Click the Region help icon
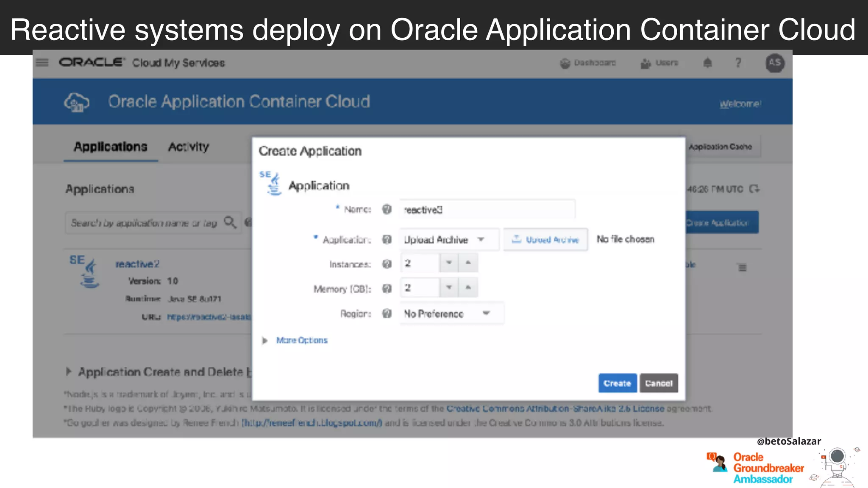 tap(387, 313)
